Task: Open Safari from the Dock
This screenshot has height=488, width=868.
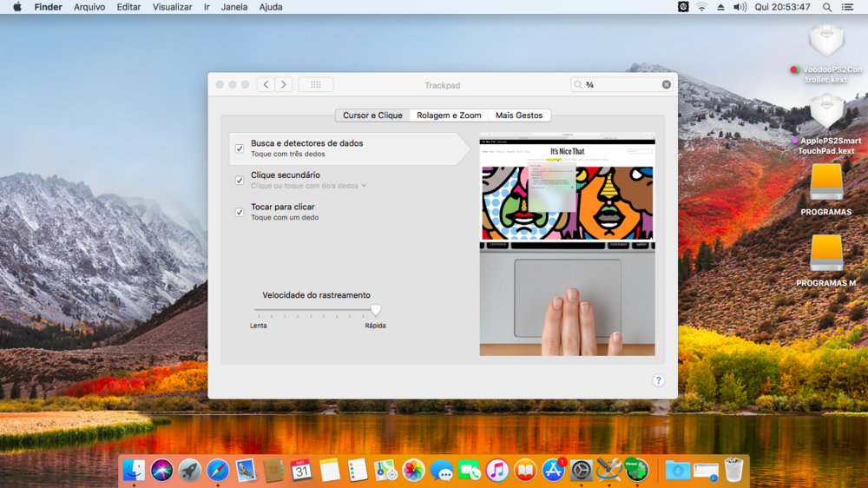Action: 218,471
